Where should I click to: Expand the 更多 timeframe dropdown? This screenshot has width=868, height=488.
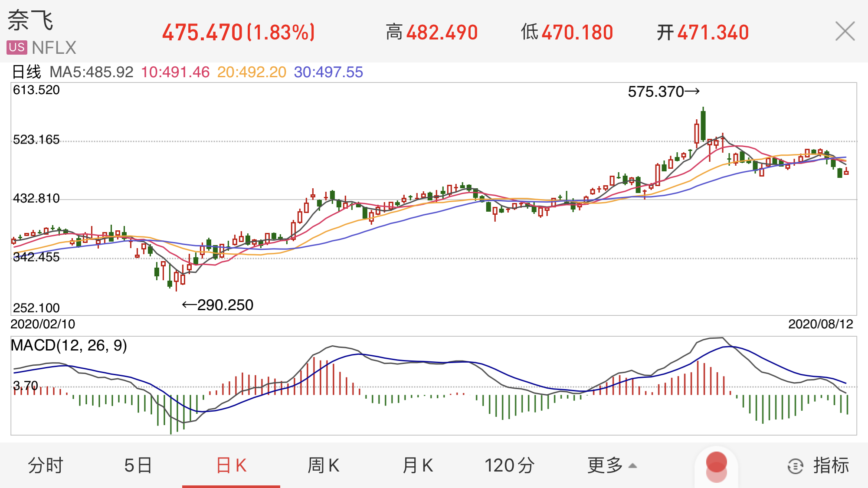pos(612,465)
